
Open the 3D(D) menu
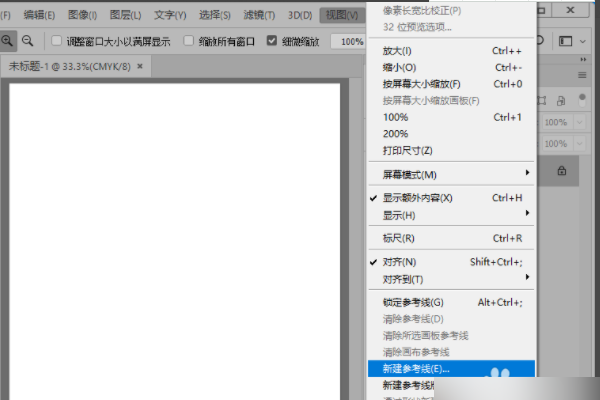300,15
